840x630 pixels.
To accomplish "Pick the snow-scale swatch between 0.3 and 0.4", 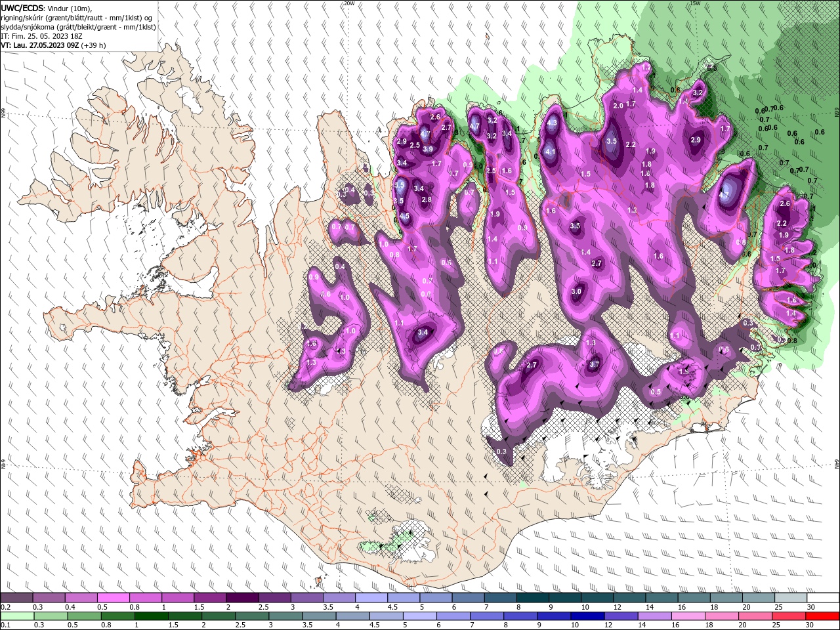I will [x=49, y=598].
